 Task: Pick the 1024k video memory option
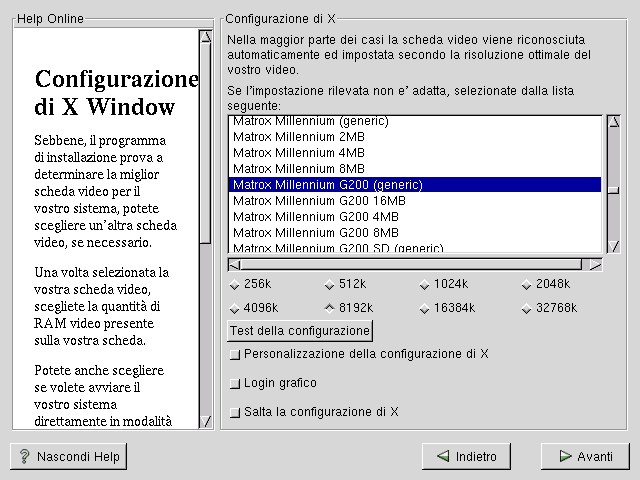tap(425, 284)
